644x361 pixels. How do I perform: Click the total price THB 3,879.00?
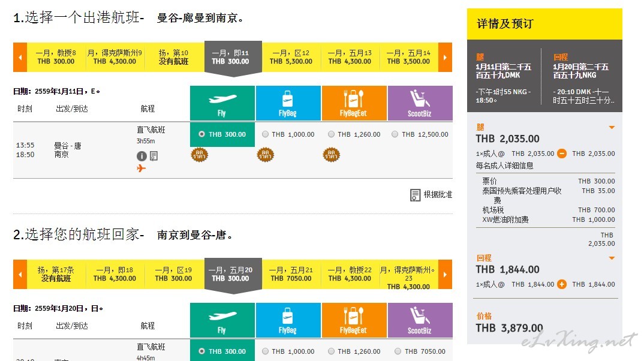(x=509, y=328)
